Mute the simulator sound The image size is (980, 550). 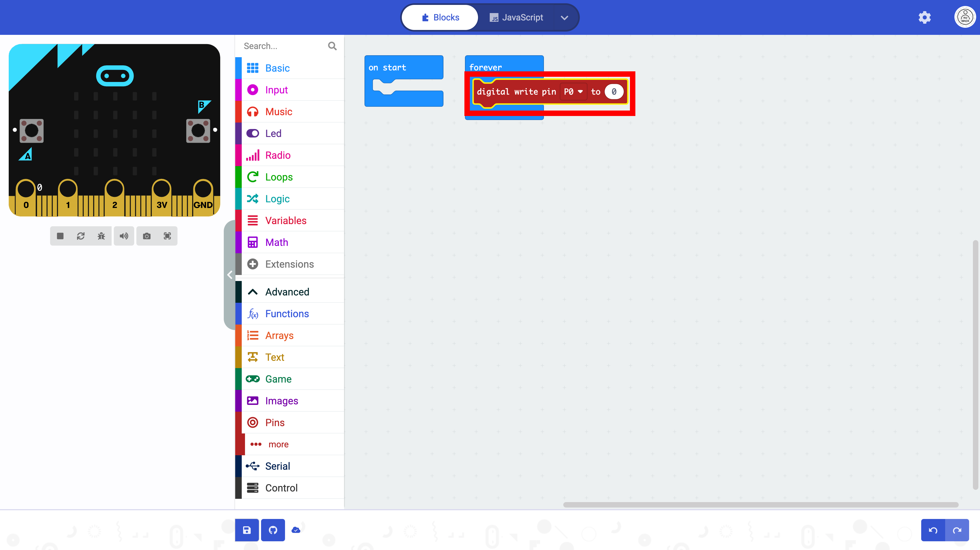(124, 236)
